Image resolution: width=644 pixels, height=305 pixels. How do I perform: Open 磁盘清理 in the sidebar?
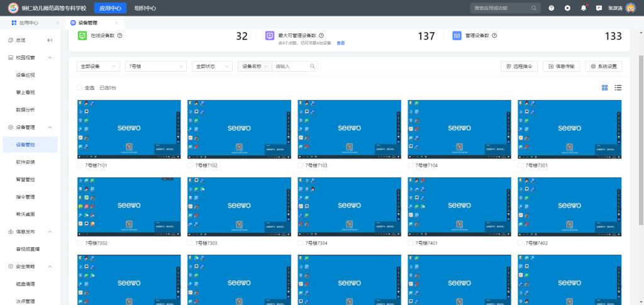tap(25, 284)
